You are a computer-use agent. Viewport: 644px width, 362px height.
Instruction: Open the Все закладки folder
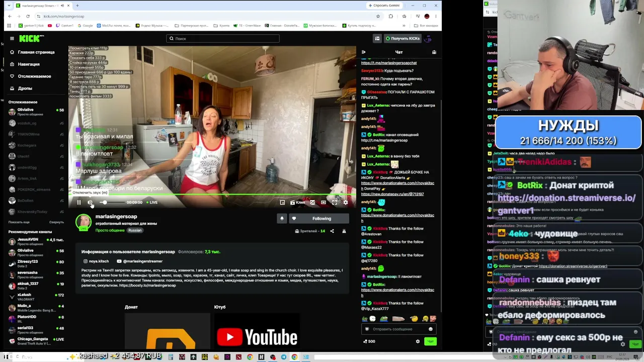(x=426, y=26)
